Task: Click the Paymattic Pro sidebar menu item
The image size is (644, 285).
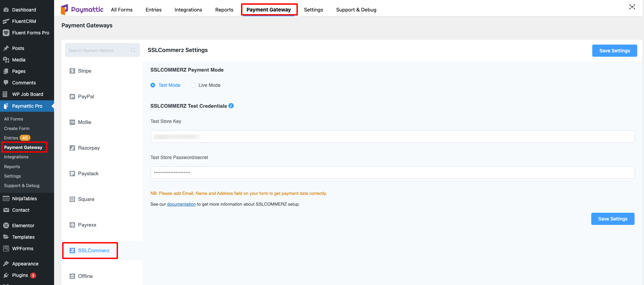Action: (x=27, y=106)
